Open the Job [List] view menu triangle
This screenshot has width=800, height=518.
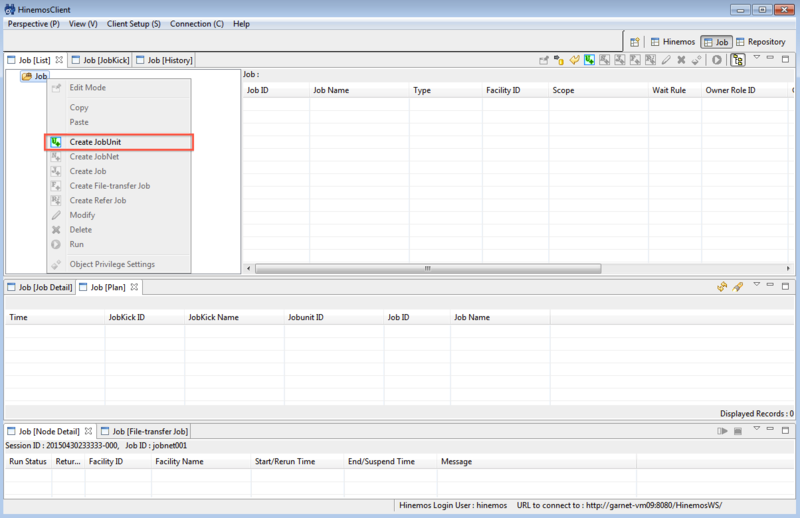757,58
